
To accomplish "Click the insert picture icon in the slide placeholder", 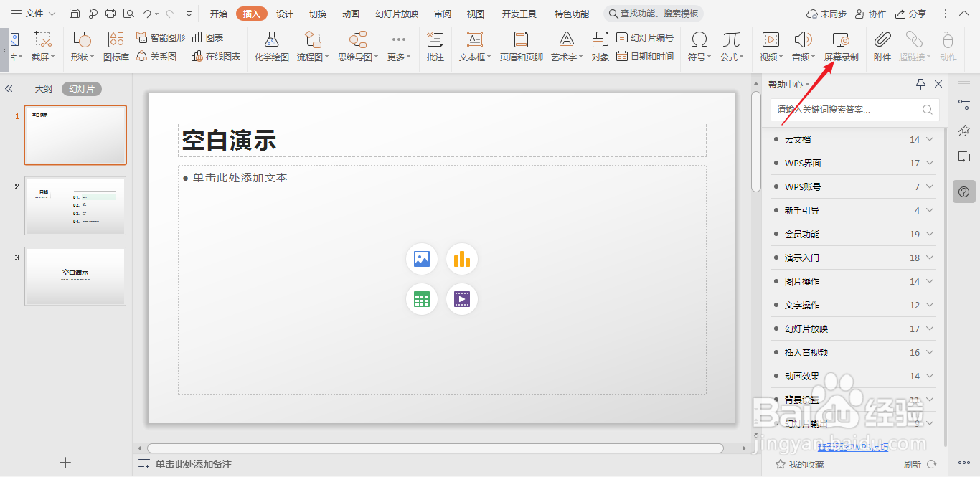I will (421, 259).
